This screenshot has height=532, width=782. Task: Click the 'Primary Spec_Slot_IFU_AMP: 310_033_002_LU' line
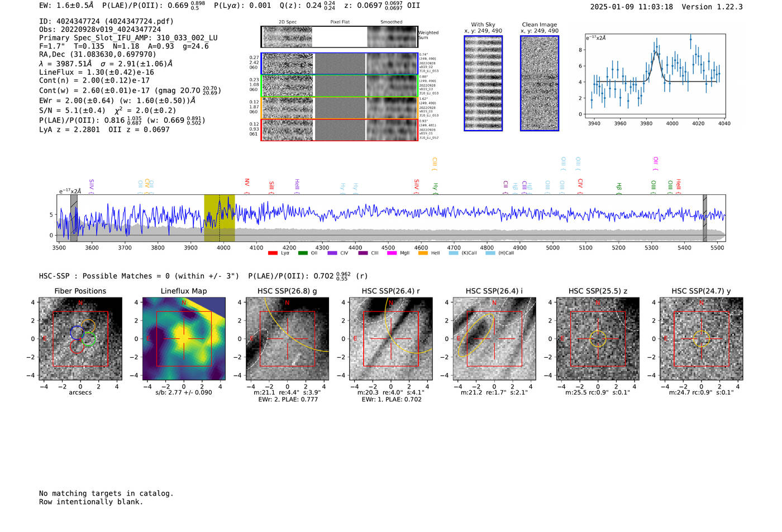click(128, 38)
